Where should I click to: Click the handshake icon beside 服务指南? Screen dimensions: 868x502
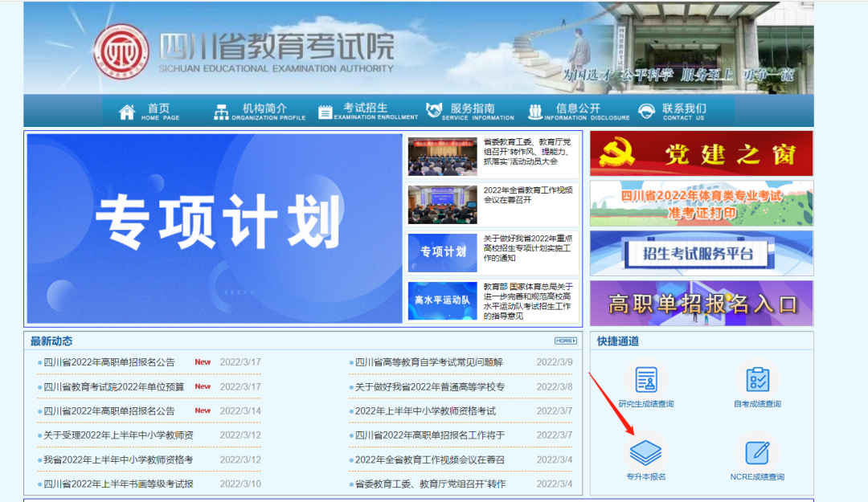(x=434, y=110)
